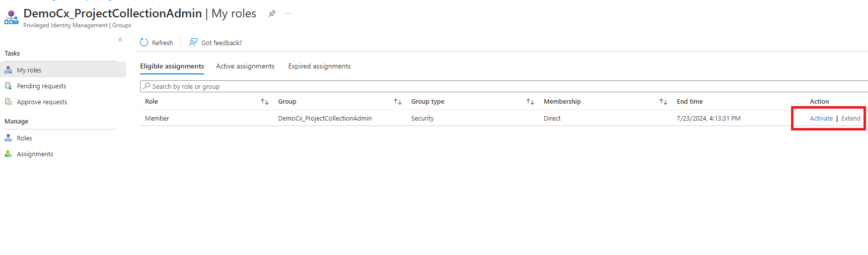Click the Got feedback person icon
The image size is (868, 255).
click(193, 43)
